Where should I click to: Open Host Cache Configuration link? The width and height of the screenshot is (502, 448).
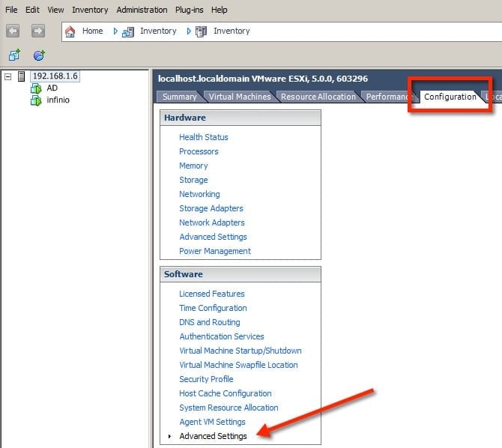point(226,393)
